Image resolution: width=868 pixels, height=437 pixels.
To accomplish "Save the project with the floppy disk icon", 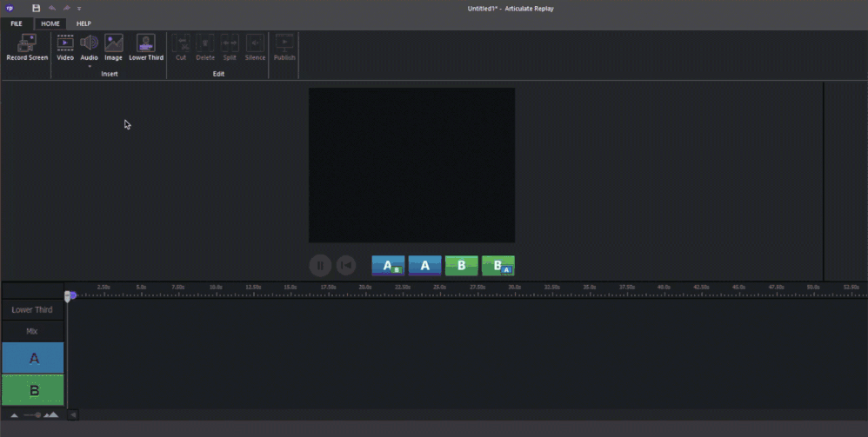I will (36, 9).
